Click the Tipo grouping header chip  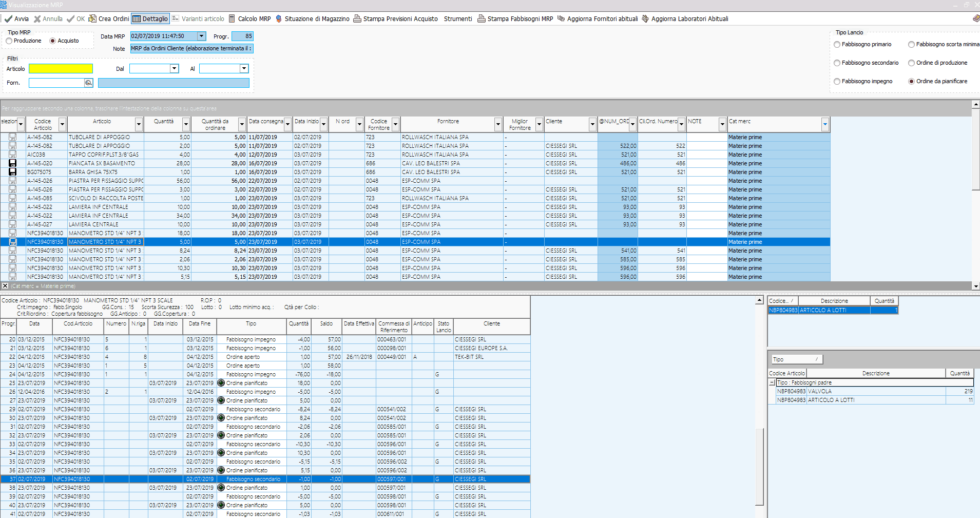pyautogui.click(x=797, y=359)
